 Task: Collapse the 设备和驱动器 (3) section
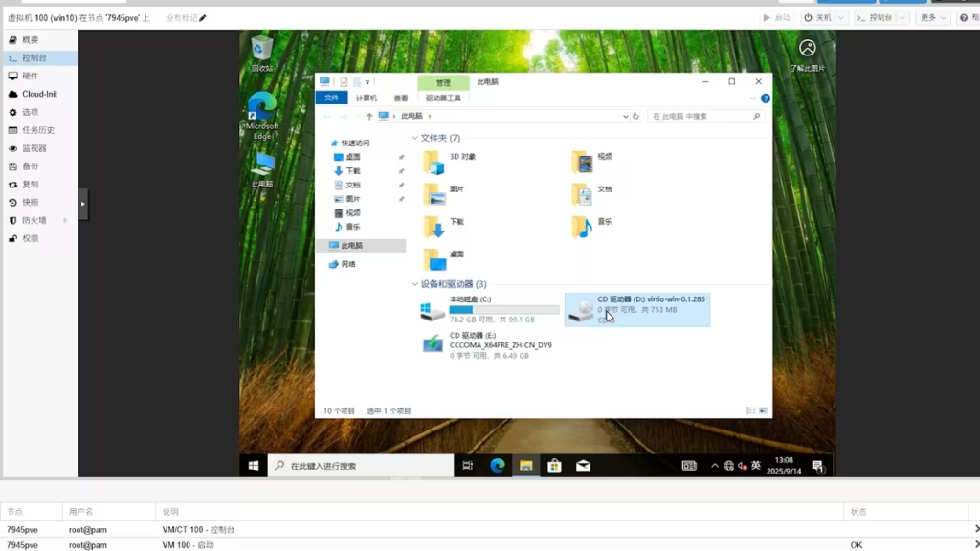(x=415, y=284)
